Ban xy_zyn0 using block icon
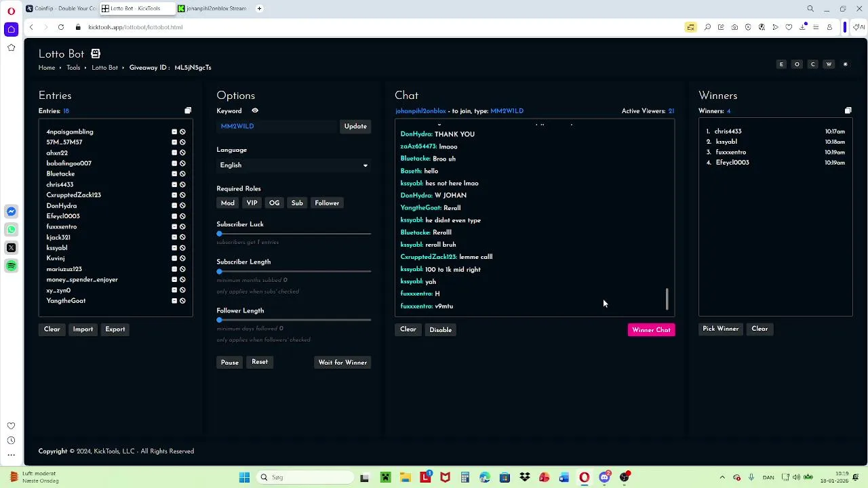868x488 pixels. pos(182,290)
